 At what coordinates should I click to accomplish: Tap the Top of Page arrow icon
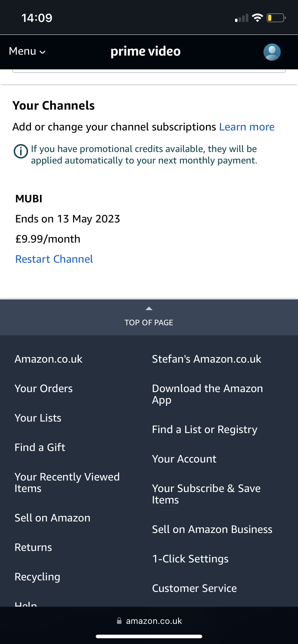149,309
